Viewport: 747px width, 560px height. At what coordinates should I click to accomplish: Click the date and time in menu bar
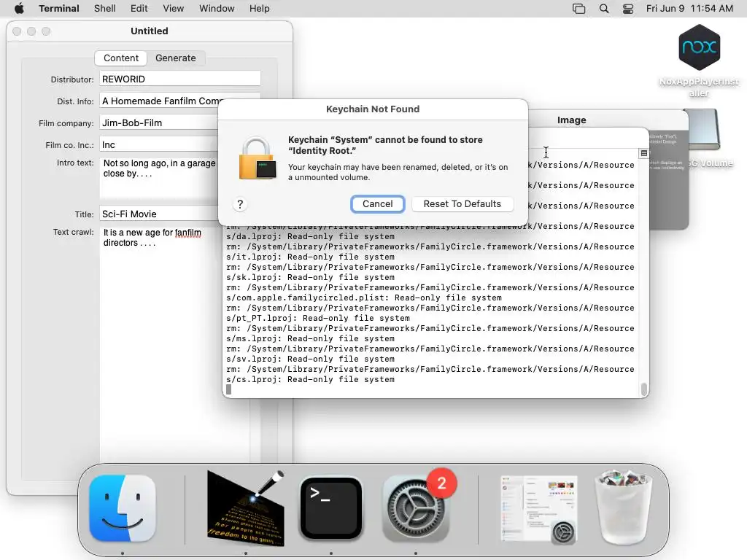point(689,9)
